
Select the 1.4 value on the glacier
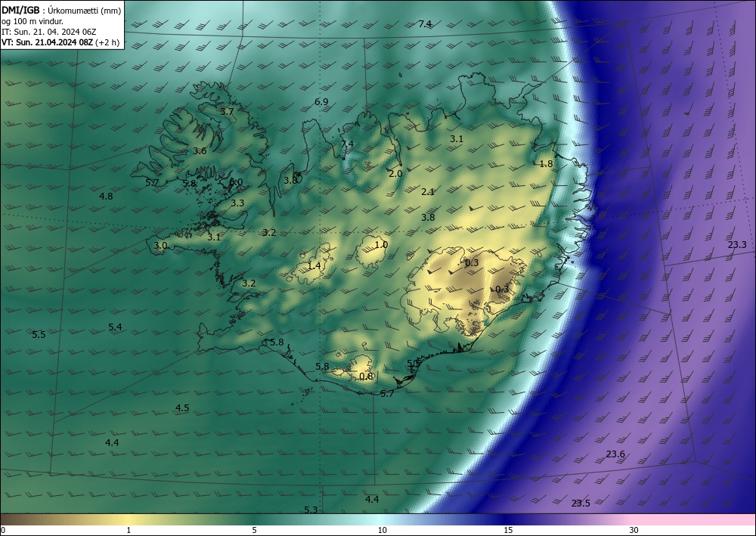coord(314,266)
